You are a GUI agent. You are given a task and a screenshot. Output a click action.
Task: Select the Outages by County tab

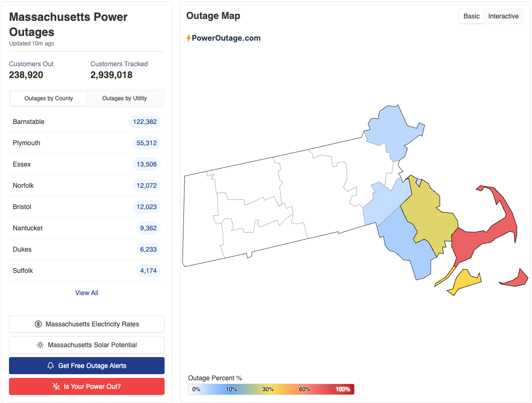49,98
